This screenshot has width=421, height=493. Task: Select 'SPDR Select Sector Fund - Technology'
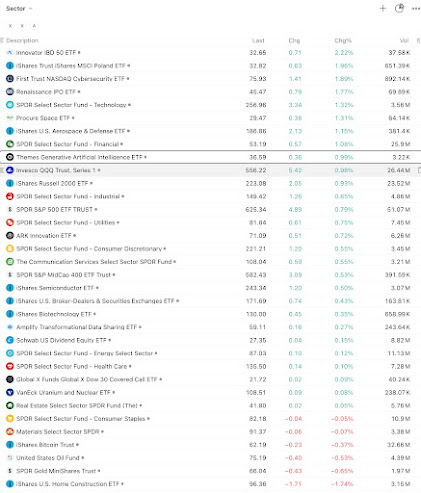(71, 105)
